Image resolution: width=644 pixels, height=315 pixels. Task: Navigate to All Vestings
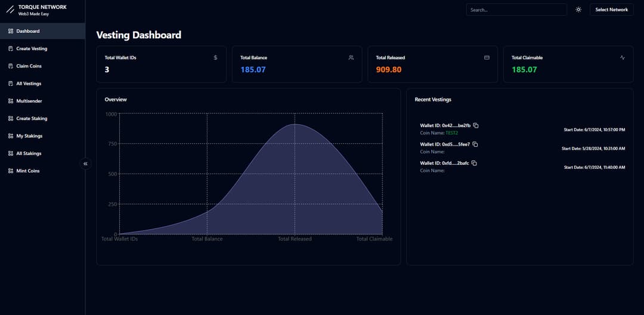tap(29, 84)
